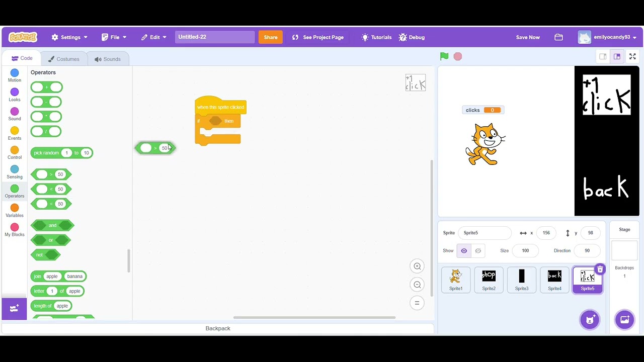Show the sprite with eye icon

click(464, 251)
